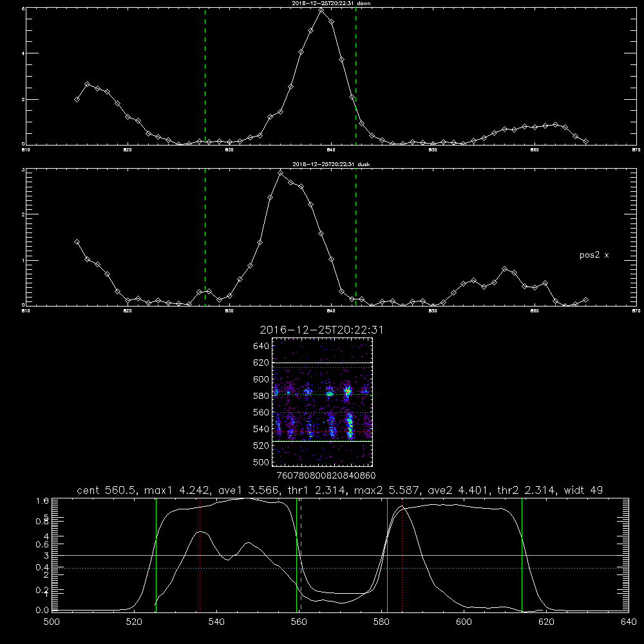Select the timestamp title above the spectral image
Image resolution: width=644 pixels, height=644 pixels.
(x=321, y=330)
